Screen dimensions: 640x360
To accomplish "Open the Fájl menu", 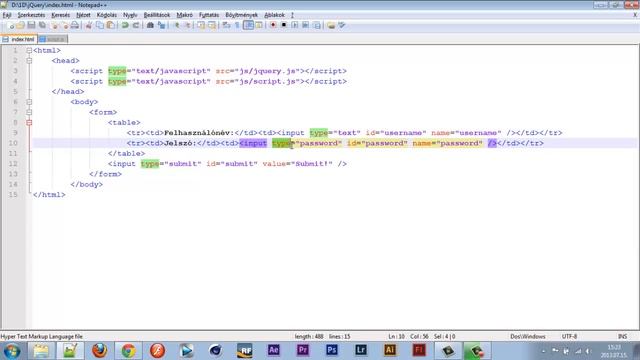I will [7, 15].
